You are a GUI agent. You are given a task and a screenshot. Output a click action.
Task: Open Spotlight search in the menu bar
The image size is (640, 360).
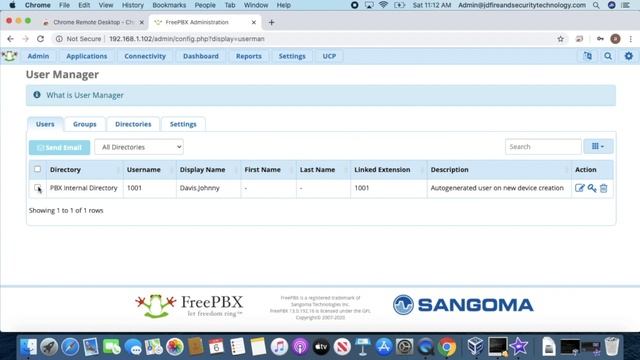tap(596, 5)
